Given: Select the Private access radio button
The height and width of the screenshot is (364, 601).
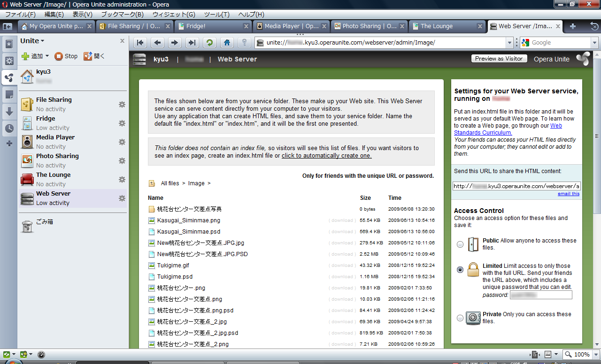Looking at the screenshot, I should 460,318.
